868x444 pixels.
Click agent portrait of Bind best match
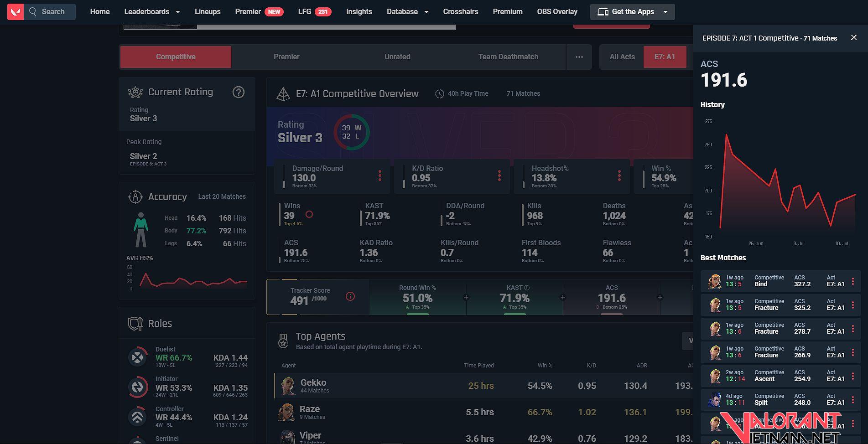coord(714,281)
